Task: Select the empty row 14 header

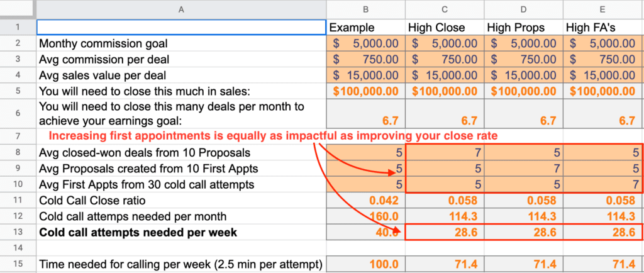Action: 18,248
